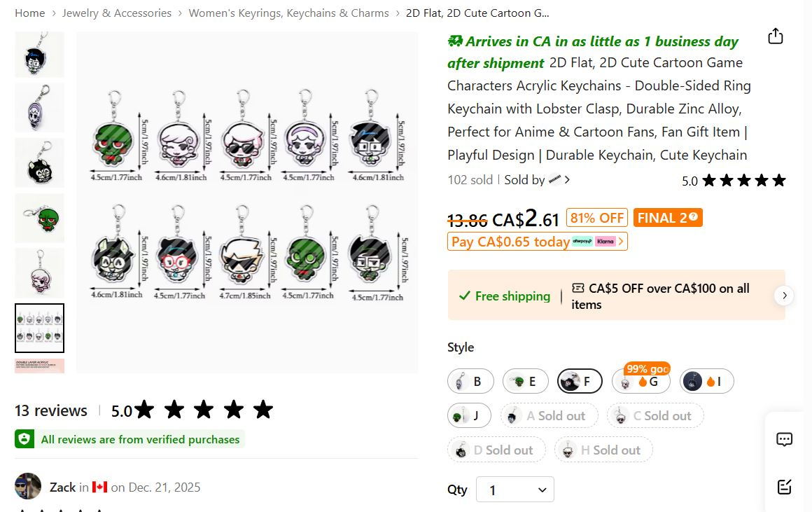The image size is (812, 512).
Task: Expand the shipping offers arrow
Action: pyautogui.click(x=784, y=296)
